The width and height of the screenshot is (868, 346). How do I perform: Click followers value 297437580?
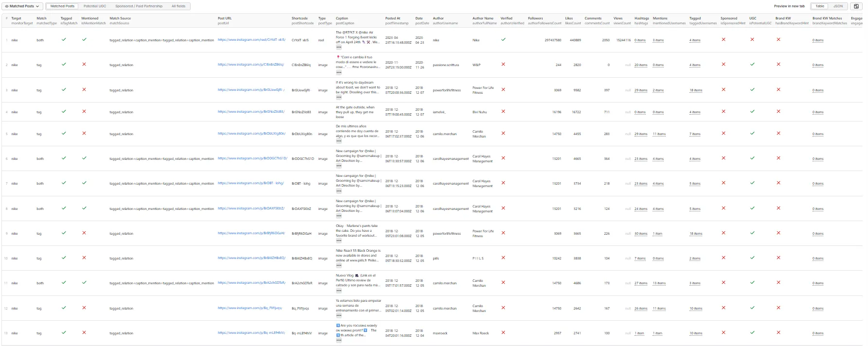click(x=553, y=40)
